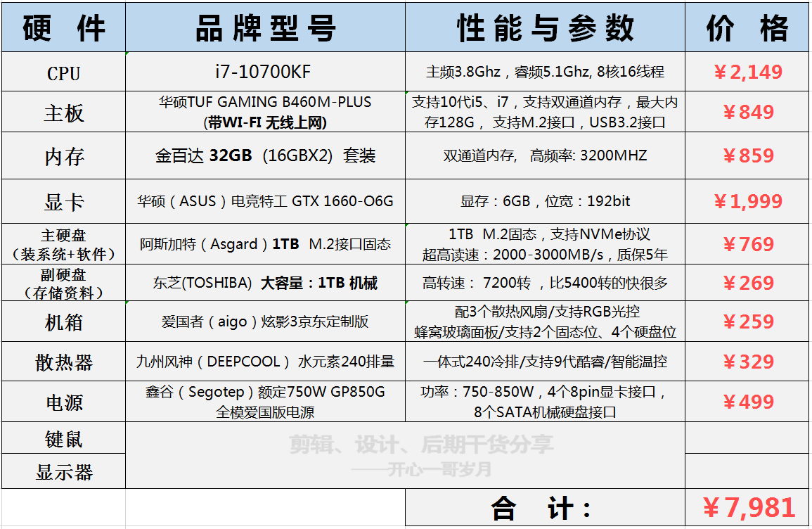The width and height of the screenshot is (812, 529).
Task: Select the 主硬盘（装系统+软件）label
Action: click(x=63, y=244)
